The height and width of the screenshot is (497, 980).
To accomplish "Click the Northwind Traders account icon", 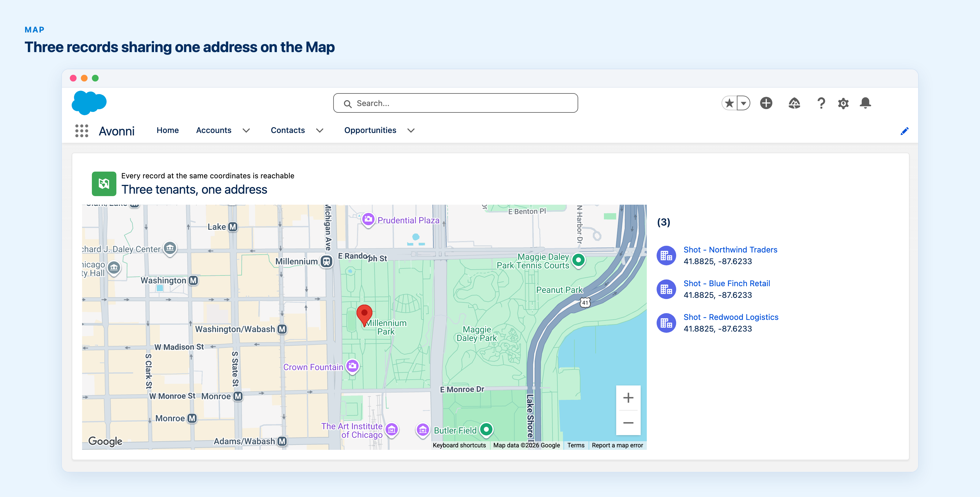I will pyautogui.click(x=666, y=255).
